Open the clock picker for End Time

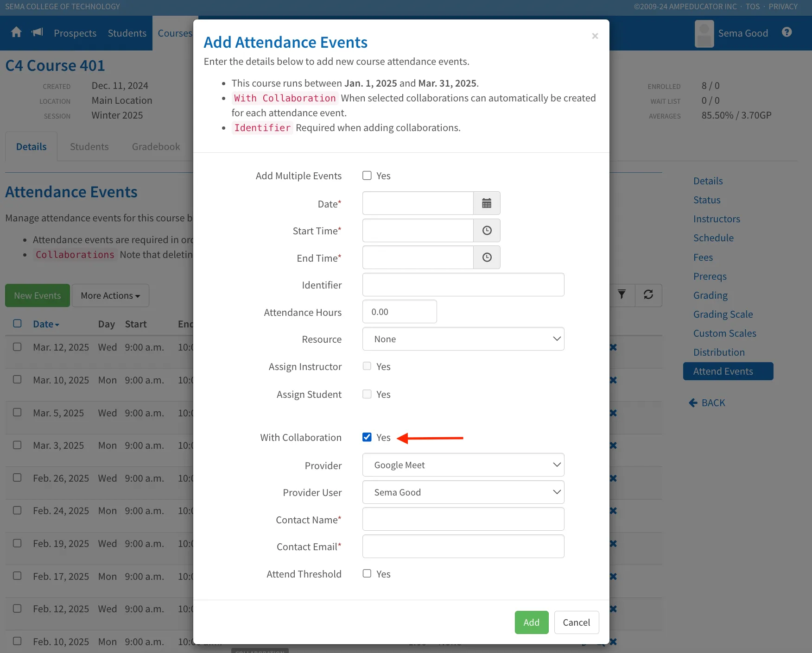coord(487,257)
